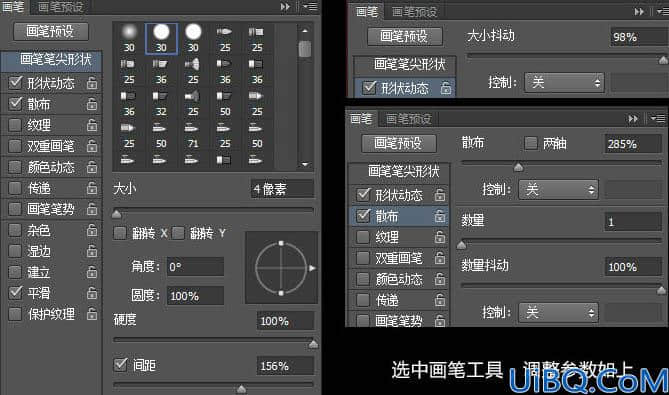Enable 翻转 Y checkbox
The image size is (669, 395).
click(x=178, y=233)
